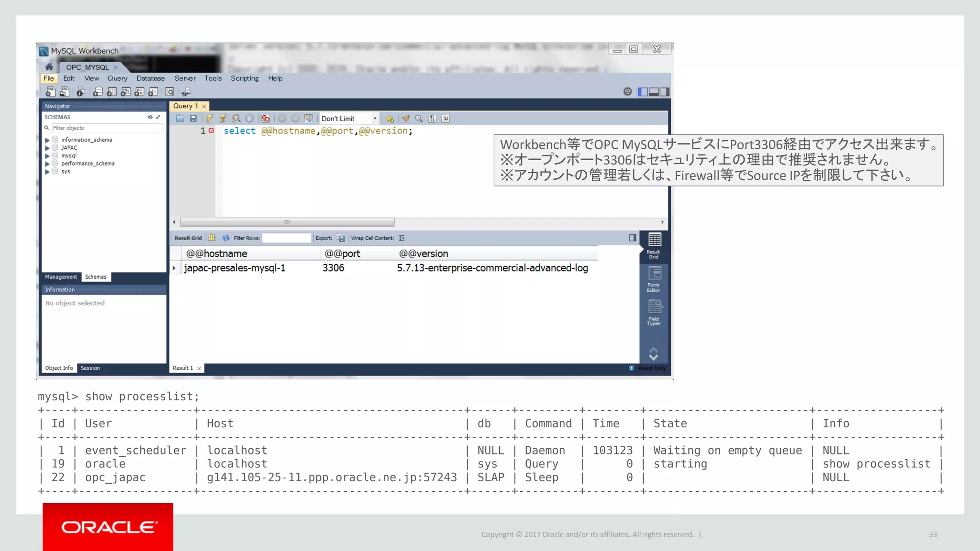This screenshot has height=551, width=980.
Task: Open the Don't Limit rows dropdown
Action: coord(375,119)
